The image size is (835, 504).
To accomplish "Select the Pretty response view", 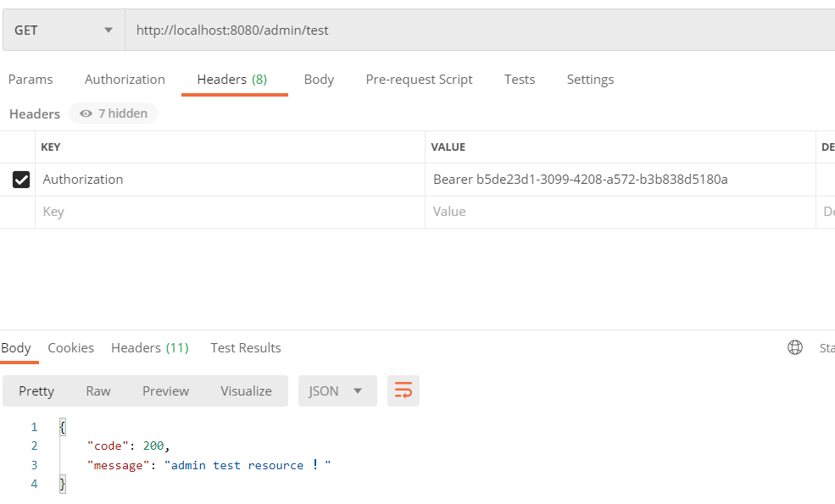I will 36,390.
